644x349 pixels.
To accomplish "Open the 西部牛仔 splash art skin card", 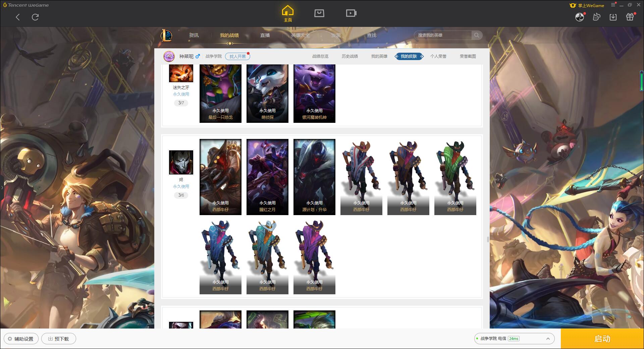I will (x=220, y=177).
